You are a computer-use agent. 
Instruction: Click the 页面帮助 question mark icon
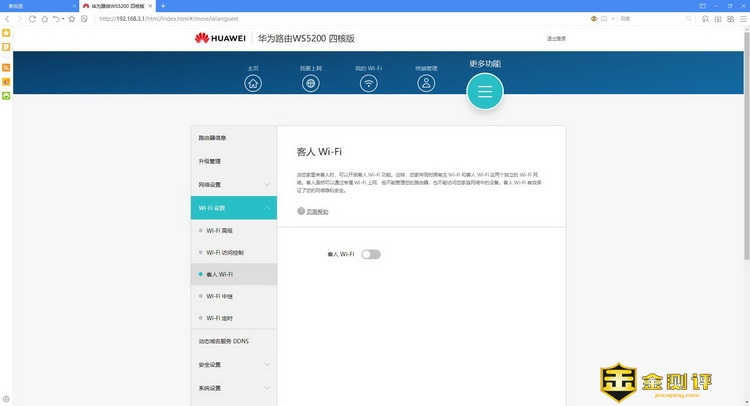(300, 212)
